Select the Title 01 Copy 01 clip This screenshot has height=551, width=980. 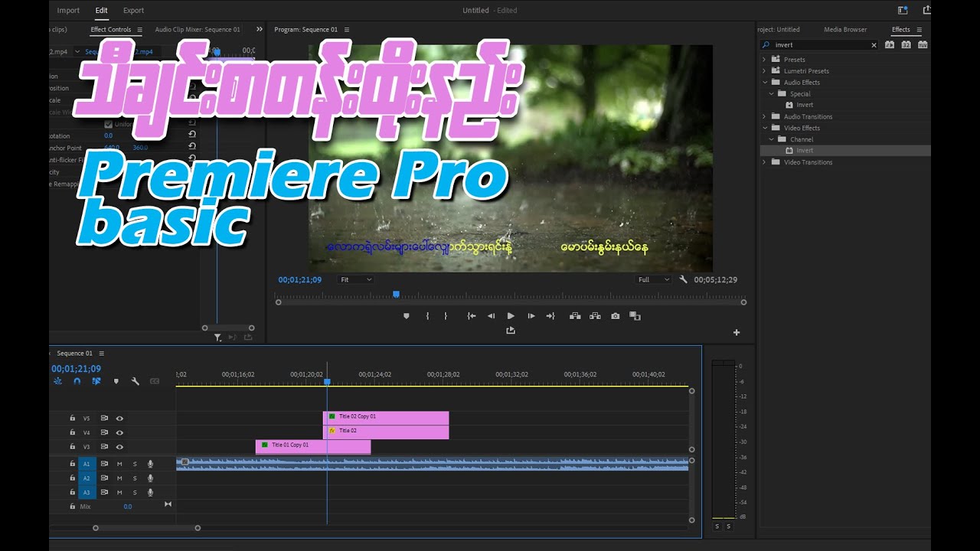tap(313, 446)
